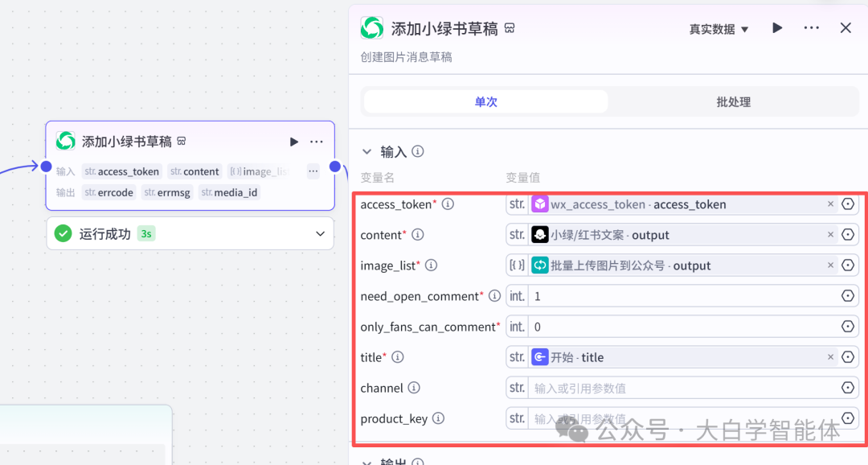Show info tooltip for product_key

click(x=439, y=418)
